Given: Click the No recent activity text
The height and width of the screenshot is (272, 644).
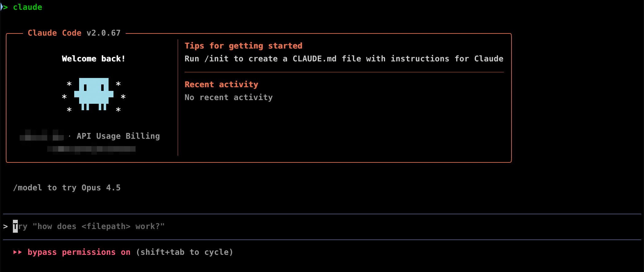Looking at the screenshot, I should [x=228, y=97].
